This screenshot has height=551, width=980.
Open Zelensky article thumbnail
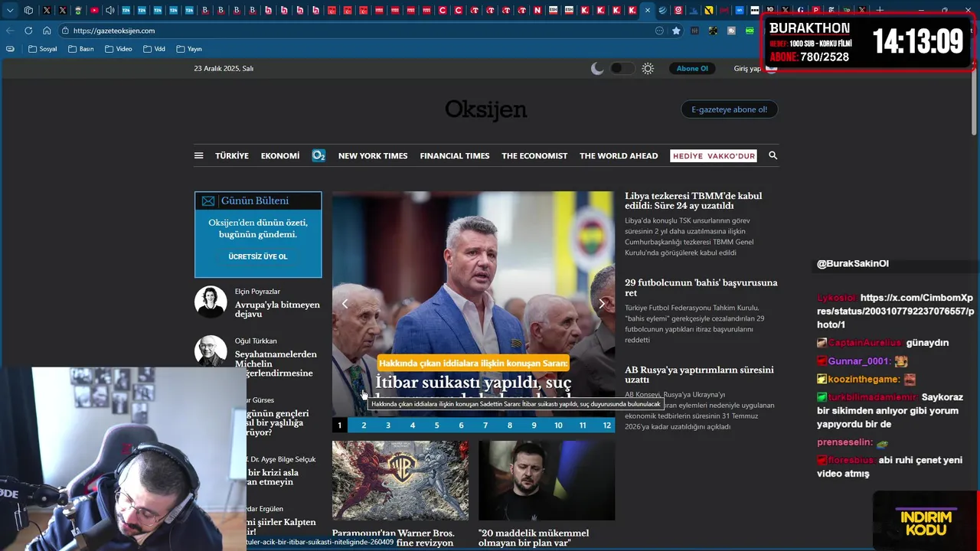(x=547, y=481)
